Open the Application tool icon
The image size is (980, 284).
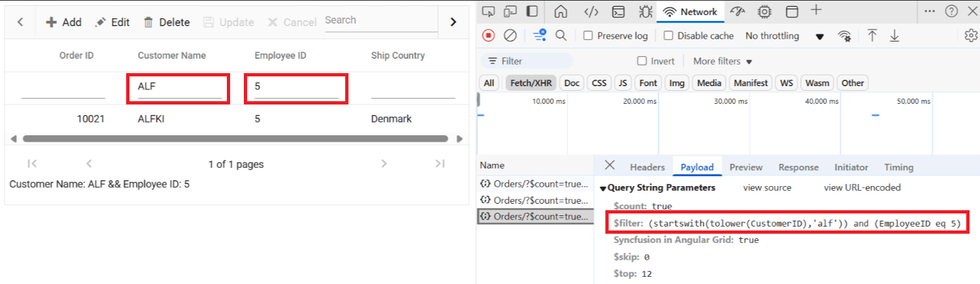[792, 11]
